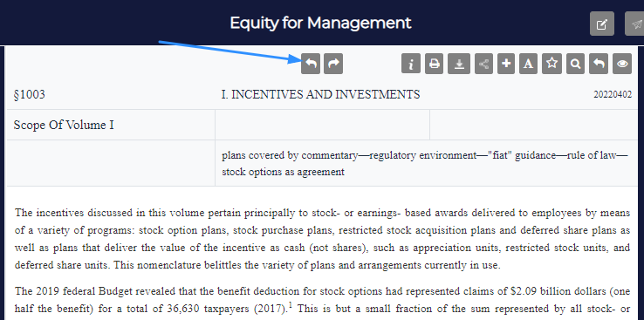
Task: Open footnote 1 superscript reference
Action: pyautogui.click(x=291, y=304)
